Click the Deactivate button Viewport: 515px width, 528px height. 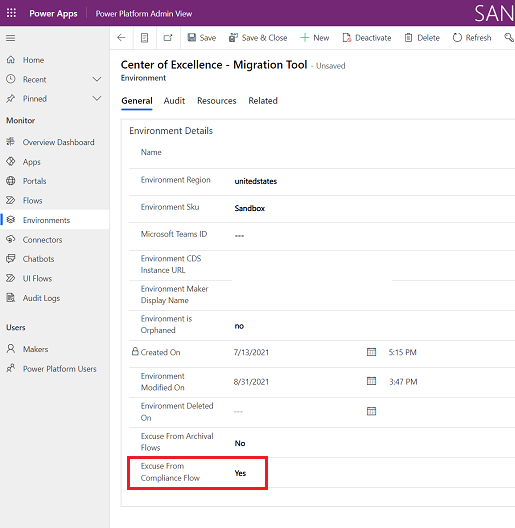pos(367,38)
